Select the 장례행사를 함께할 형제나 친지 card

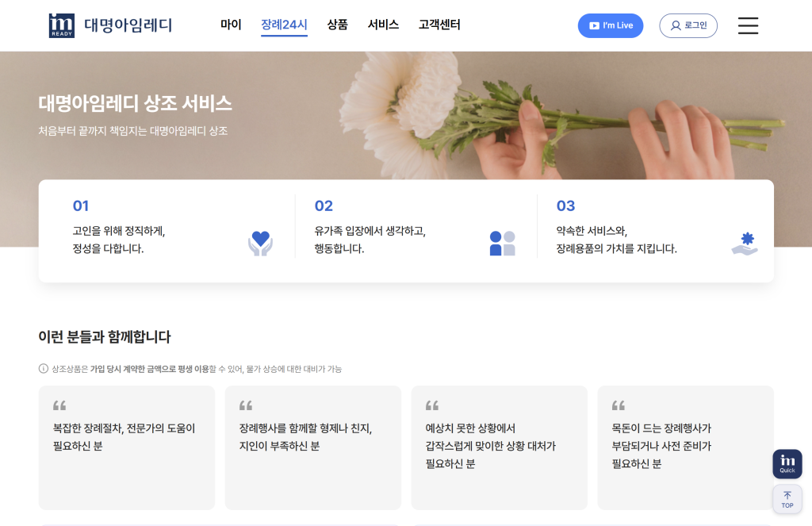tap(313, 447)
